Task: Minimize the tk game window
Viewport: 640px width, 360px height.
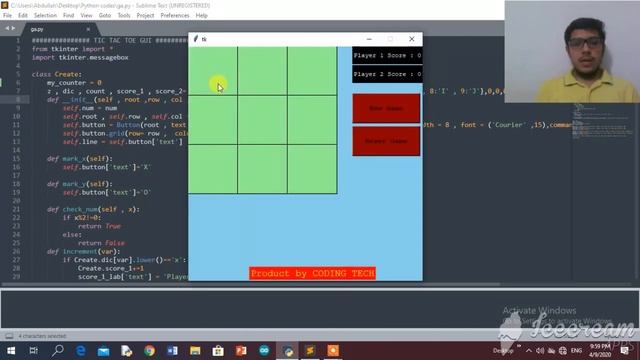Action: 369,39
